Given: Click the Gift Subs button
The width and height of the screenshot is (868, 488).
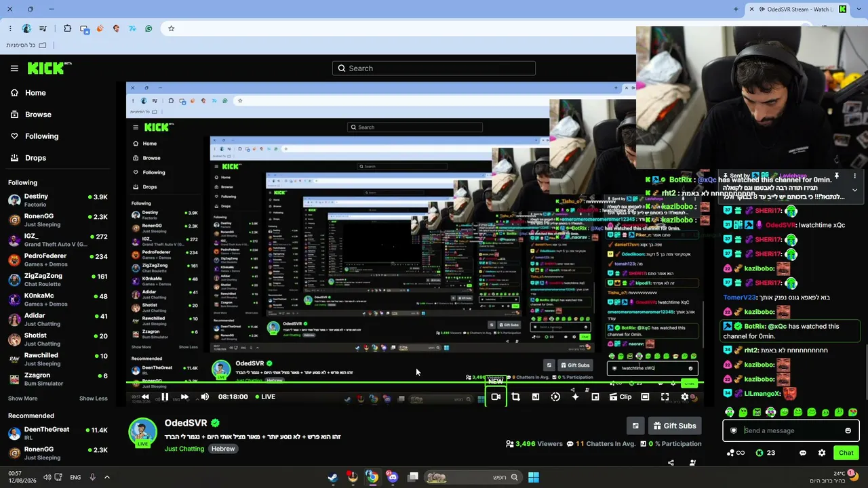Looking at the screenshot, I should [674, 426].
